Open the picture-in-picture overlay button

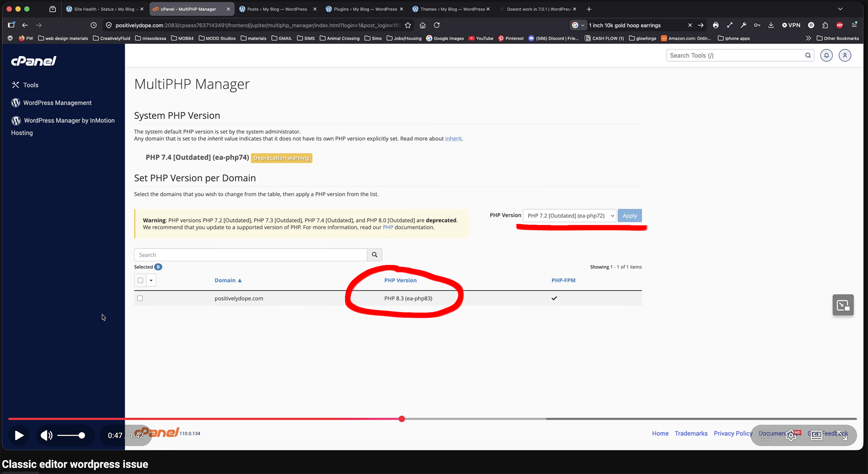pos(843,305)
